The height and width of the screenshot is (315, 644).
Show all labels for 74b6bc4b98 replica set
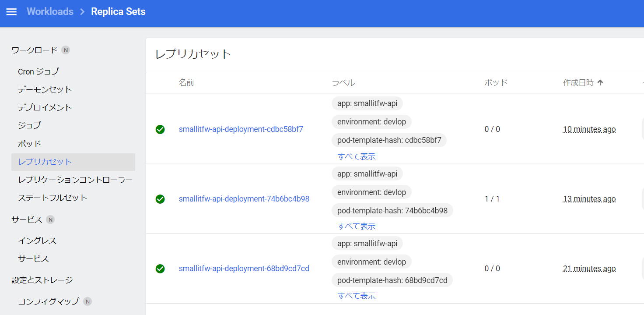point(356,226)
